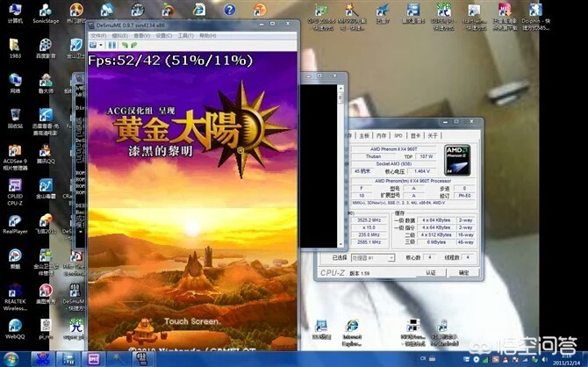588x367 pixels.
Task: Open the Internet Explorer icon at desktop top row
Action: (x=198, y=11)
